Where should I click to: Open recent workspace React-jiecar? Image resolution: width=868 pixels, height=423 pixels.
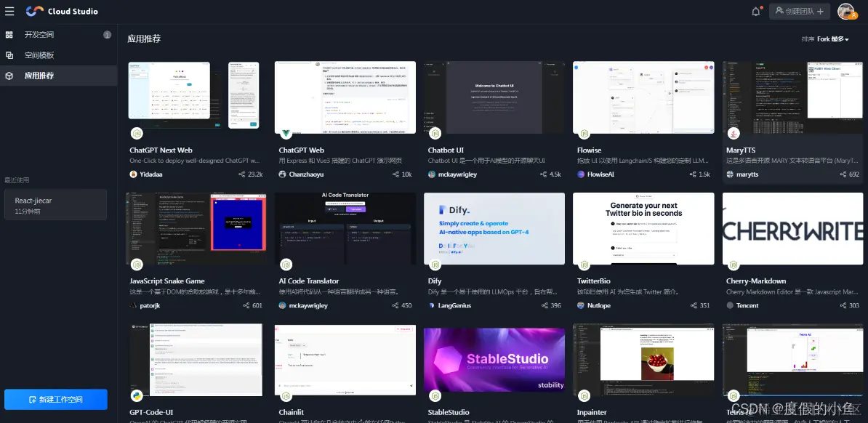(55, 205)
